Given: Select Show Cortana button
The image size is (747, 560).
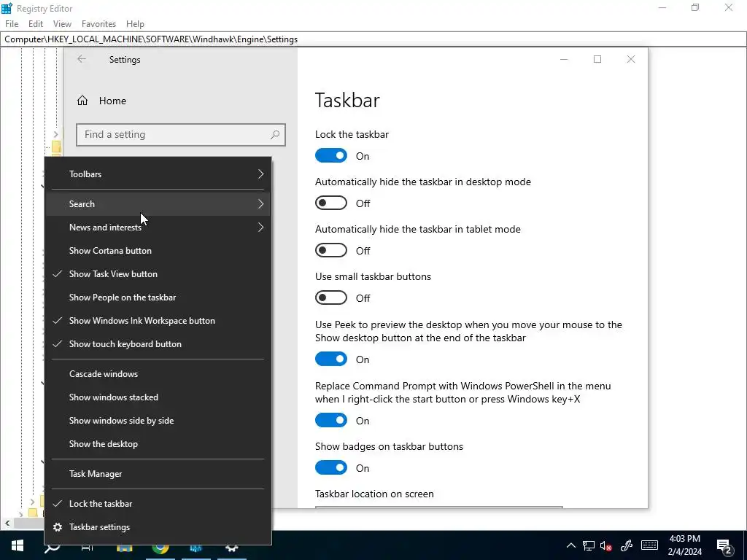Looking at the screenshot, I should click(x=158, y=251).
